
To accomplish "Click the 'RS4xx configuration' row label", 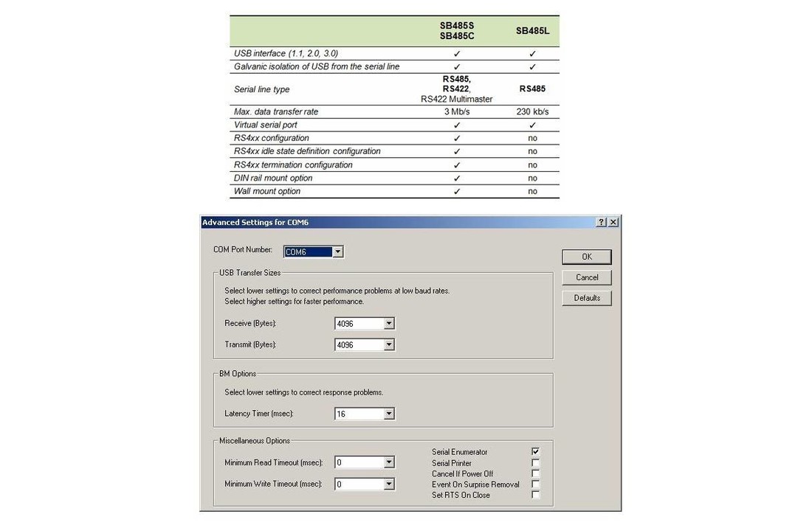I will (272, 138).
